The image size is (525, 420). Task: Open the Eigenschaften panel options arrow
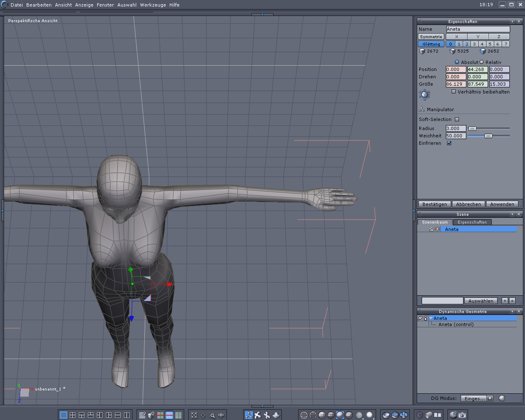[x=512, y=21]
